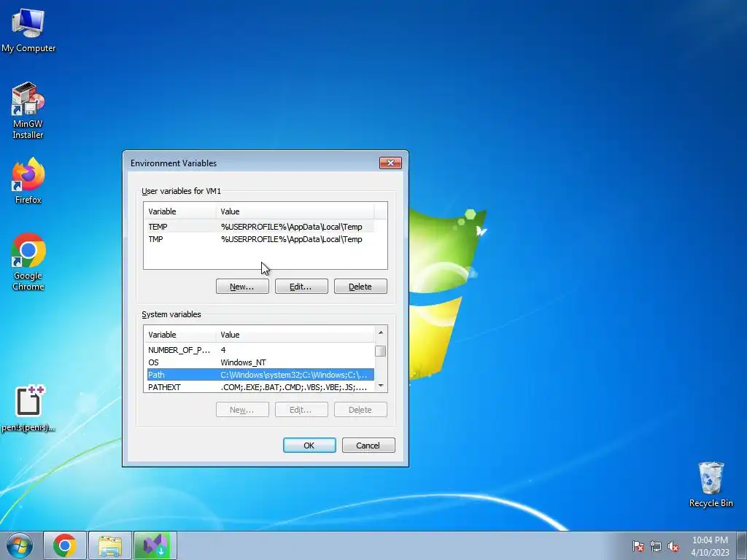The image size is (747, 560).
Task: Open the Visual Studio Installer taskbar icon
Action: point(155,545)
